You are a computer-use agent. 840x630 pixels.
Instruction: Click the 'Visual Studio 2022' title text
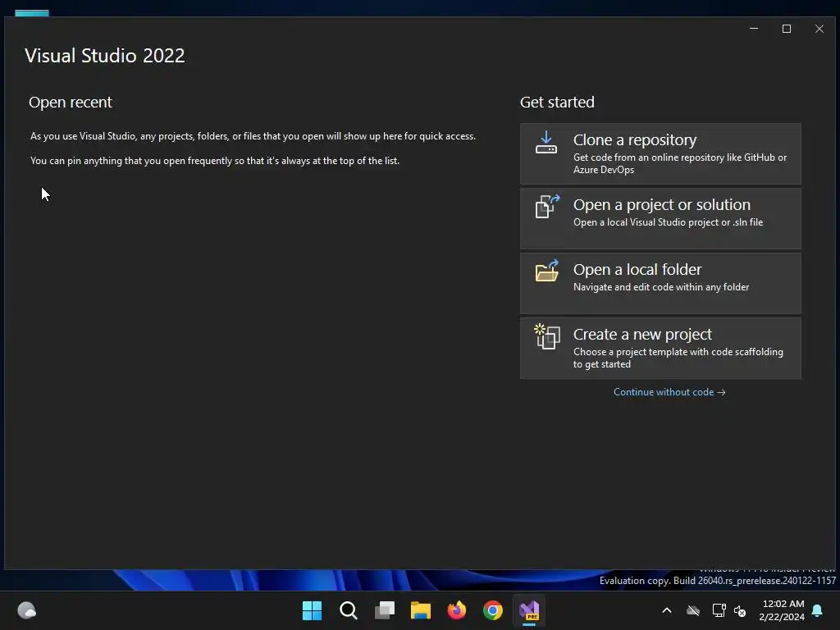point(104,56)
